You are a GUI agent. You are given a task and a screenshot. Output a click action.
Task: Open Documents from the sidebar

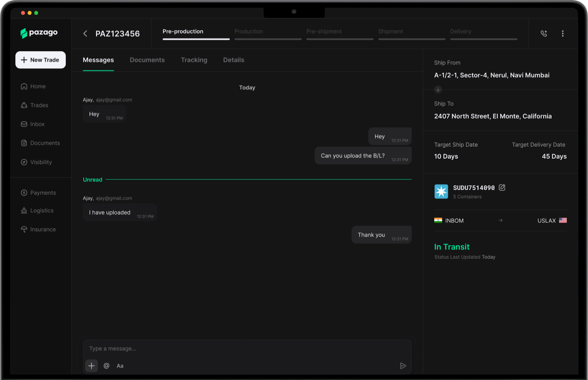pyautogui.click(x=45, y=143)
